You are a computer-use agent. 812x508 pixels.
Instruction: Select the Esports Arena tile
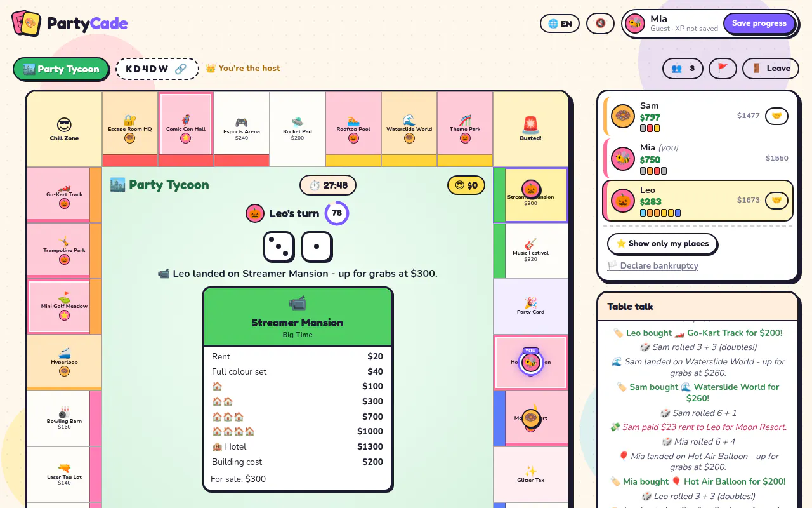click(x=242, y=129)
